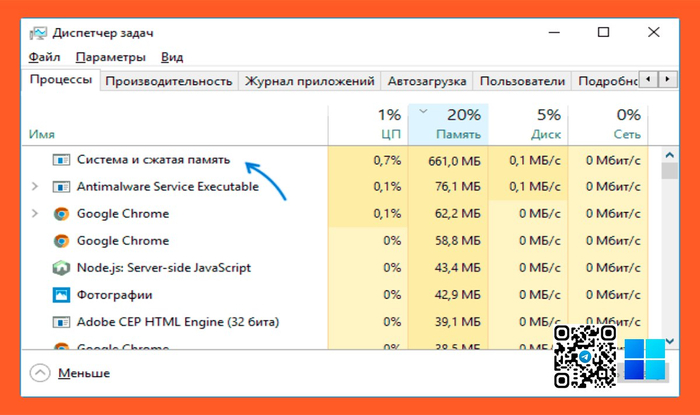Click the Task Manager title bar icon
The width and height of the screenshot is (700, 415).
pyautogui.click(x=37, y=32)
